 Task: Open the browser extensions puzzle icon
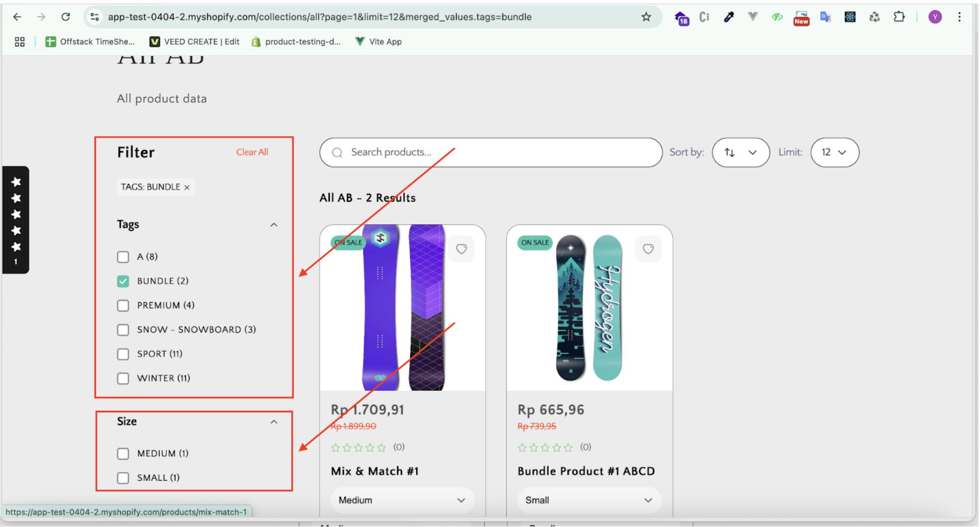(x=899, y=17)
